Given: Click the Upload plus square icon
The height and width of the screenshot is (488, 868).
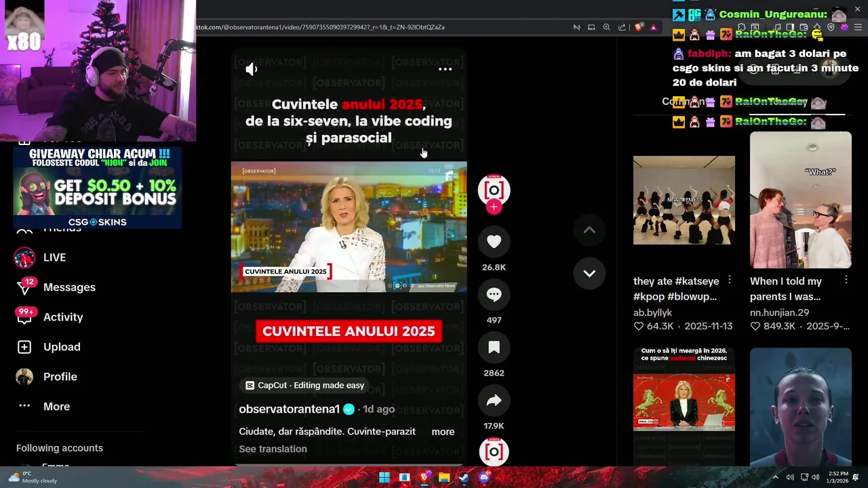Looking at the screenshot, I should [x=24, y=347].
